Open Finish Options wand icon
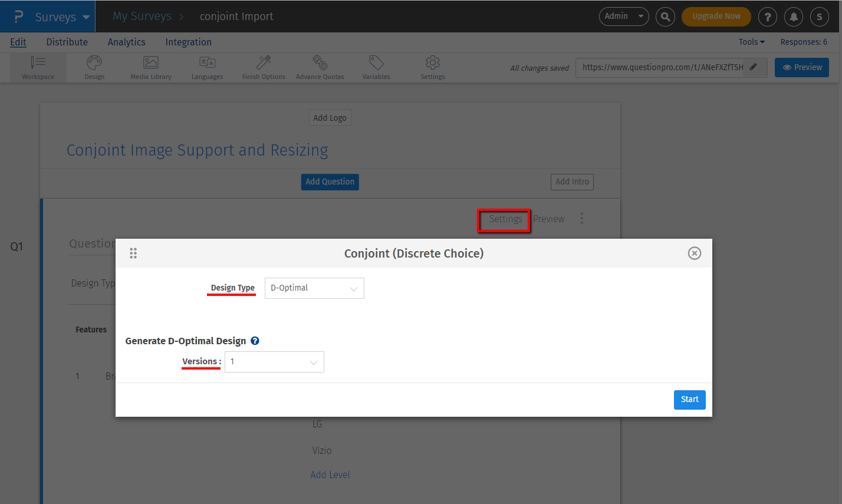Image resolution: width=842 pixels, height=504 pixels. click(x=264, y=62)
